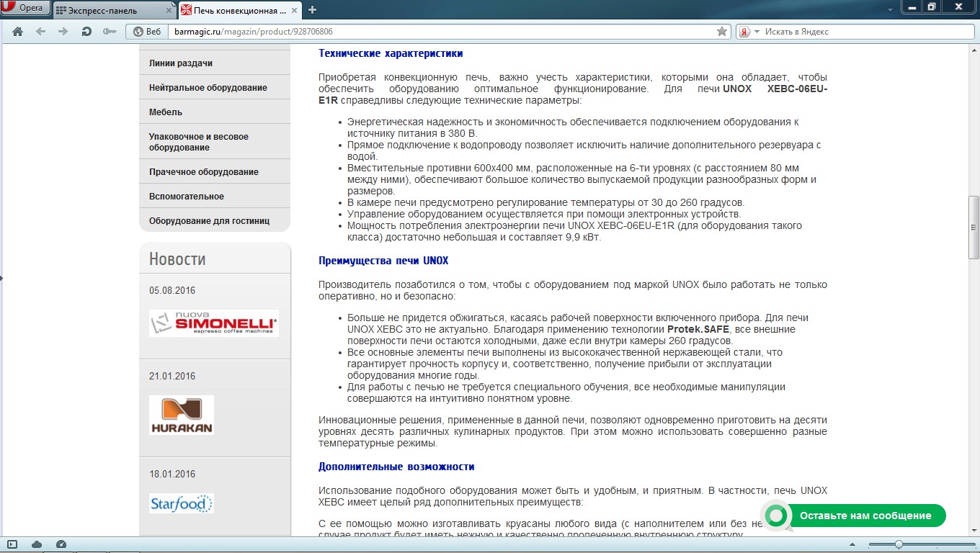Open a new tab with plus button

coord(312,10)
